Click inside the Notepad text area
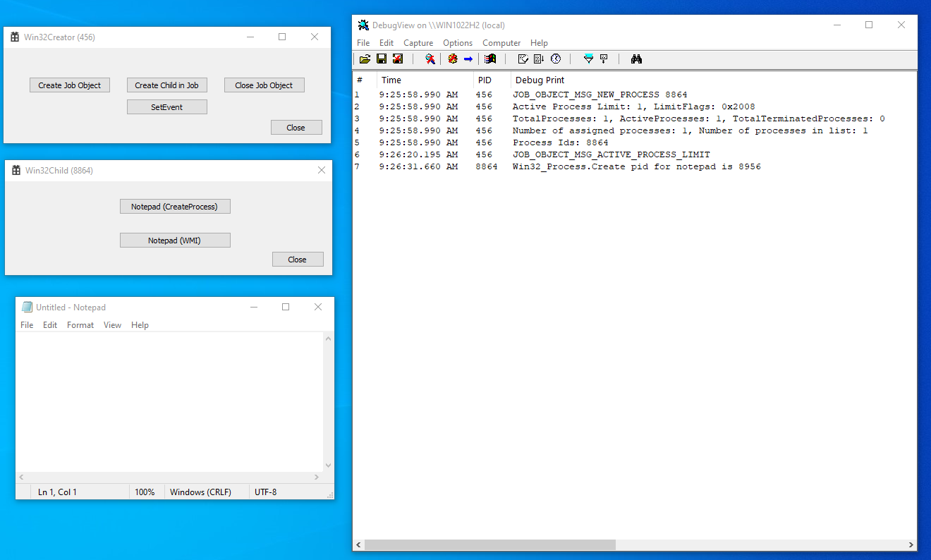The height and width of the screenshot is (560, 931). click(x=169, y=402)
